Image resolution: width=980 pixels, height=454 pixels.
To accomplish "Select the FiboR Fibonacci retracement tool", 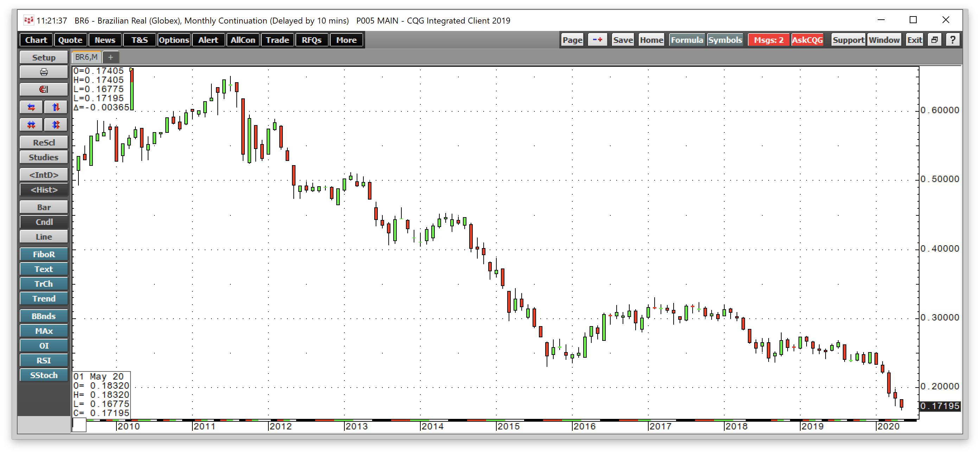I will coord(44,254).
